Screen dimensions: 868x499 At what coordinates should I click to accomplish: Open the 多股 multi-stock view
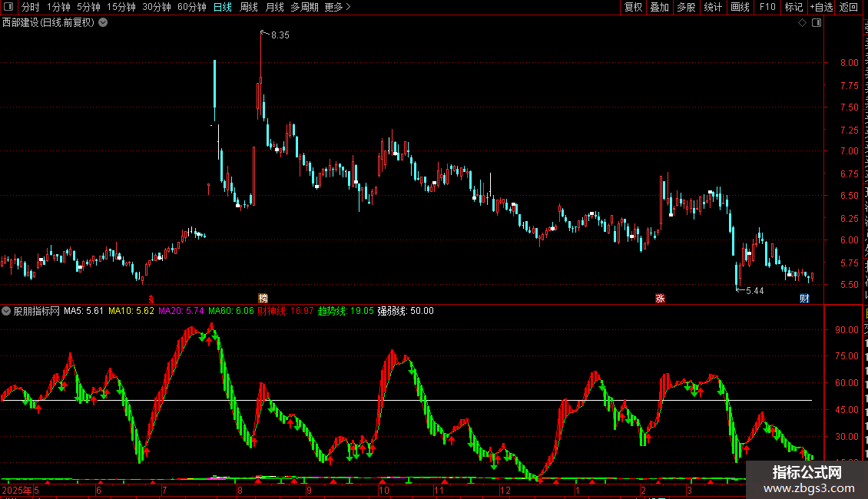click(686, 7)
